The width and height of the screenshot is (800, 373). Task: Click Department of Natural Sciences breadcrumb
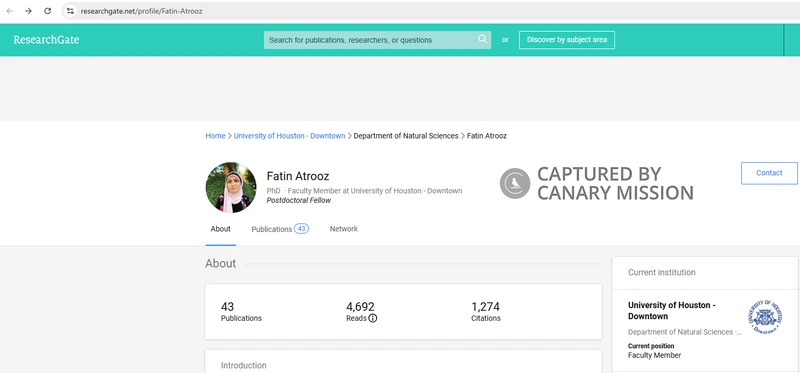tap(406, 136)
